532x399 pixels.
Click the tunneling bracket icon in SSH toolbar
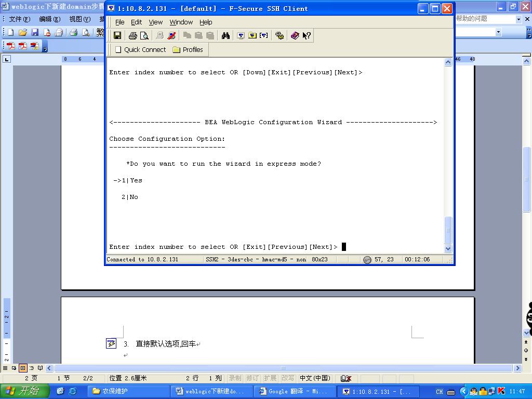[263, 36]
